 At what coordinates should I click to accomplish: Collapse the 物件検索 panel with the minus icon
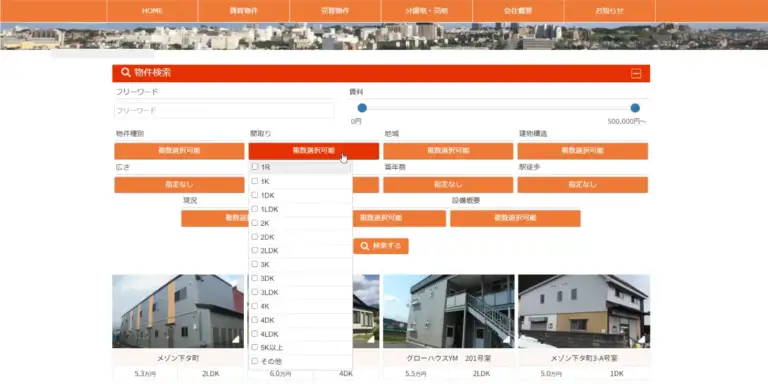[636, 74]
